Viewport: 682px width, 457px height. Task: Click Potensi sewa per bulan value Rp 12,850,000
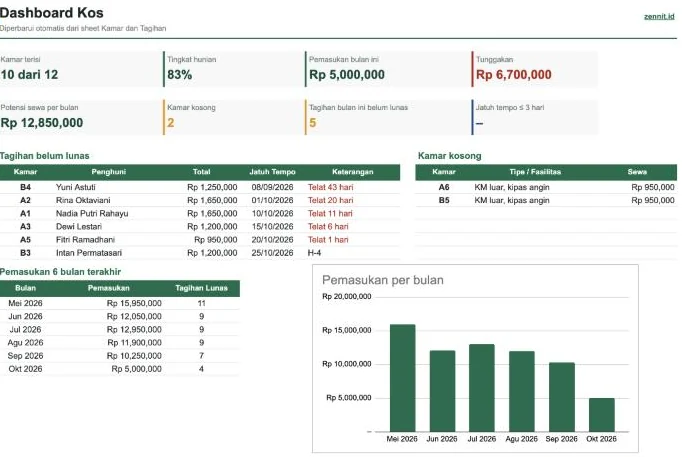click(x=42, y=123)
